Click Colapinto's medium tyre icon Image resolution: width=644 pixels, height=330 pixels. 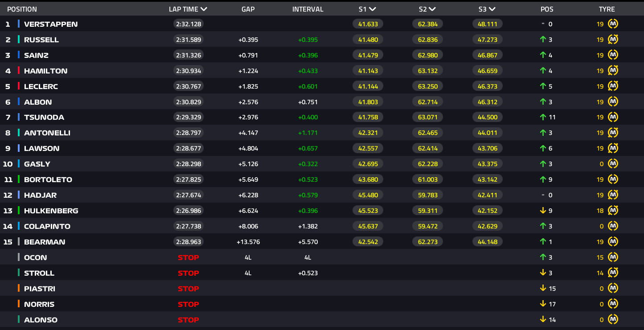click(613, 226)
